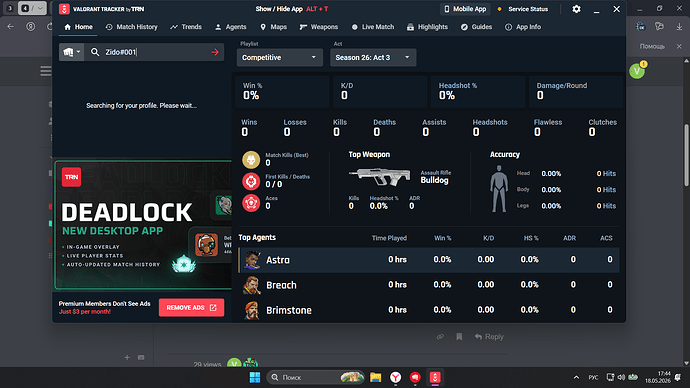Click the TRN logo in the ad
Image resolution: width=690 pixels, height=388 pixels.
click(71, 177)
